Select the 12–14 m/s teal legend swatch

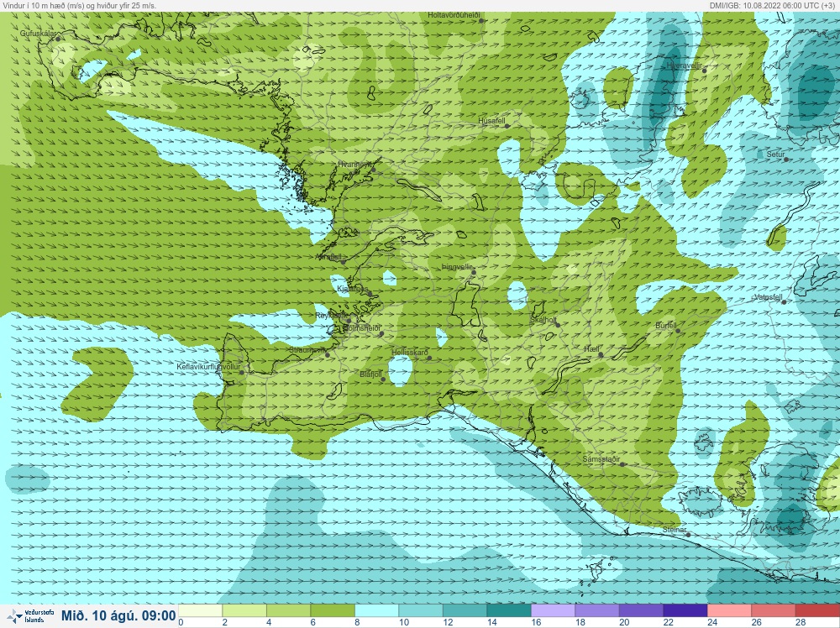(465, 611)
